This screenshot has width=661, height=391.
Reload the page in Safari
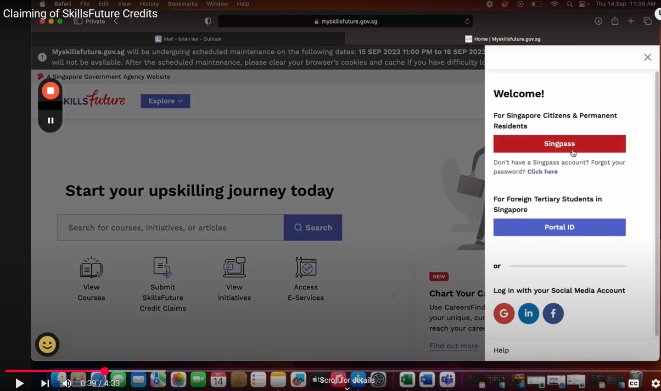[x=467, y=21]
